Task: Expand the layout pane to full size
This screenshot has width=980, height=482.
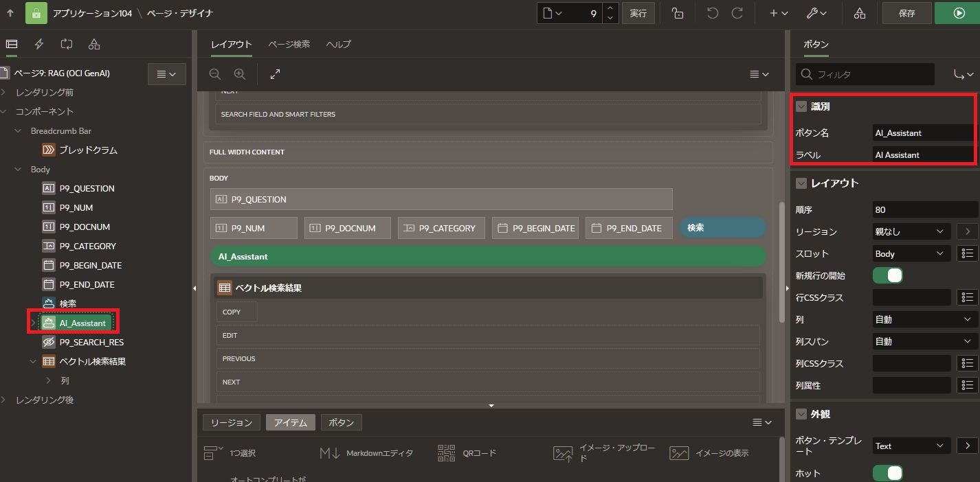Action: click(x=275, y=74)
